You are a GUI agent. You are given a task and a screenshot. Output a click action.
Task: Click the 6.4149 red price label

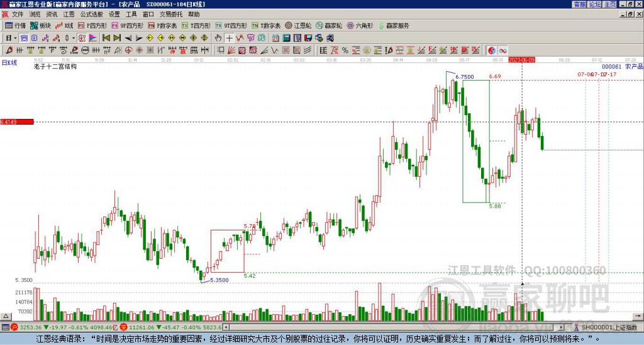coord(17,122)
